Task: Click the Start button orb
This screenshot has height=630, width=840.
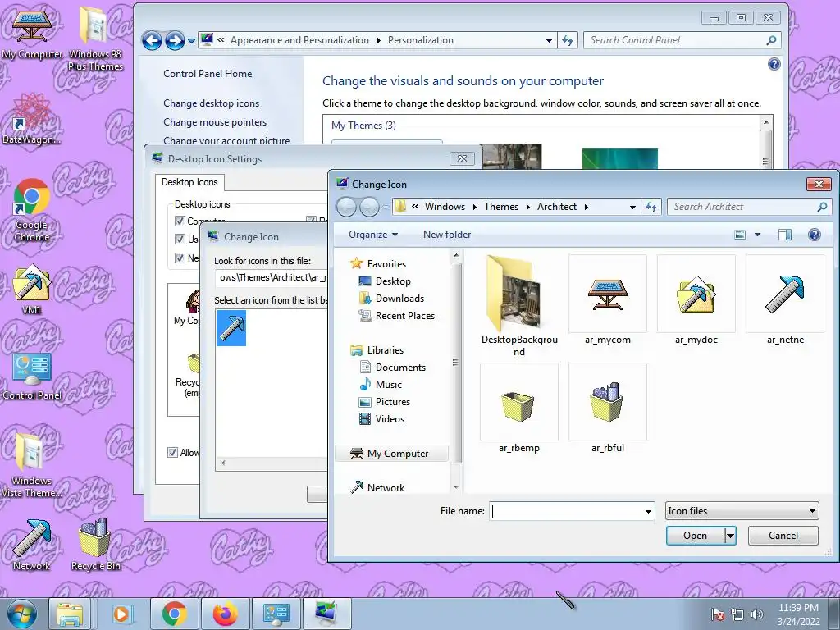Action: [x=21, y=615]
